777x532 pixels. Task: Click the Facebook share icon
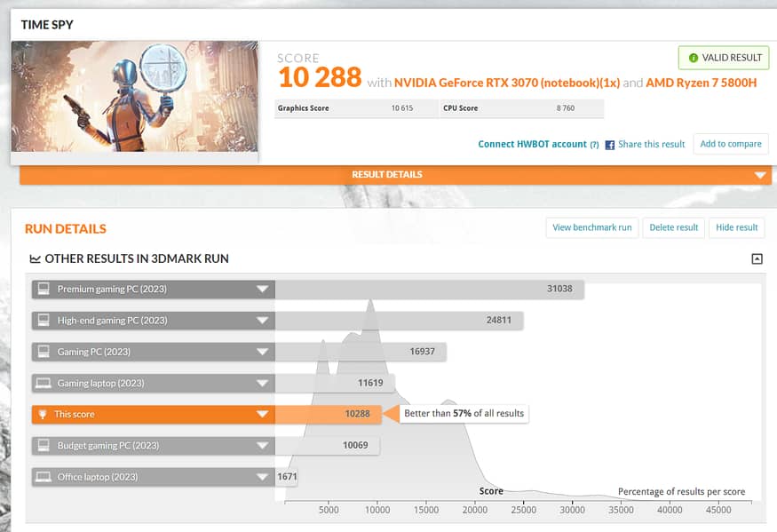(610, 145)
